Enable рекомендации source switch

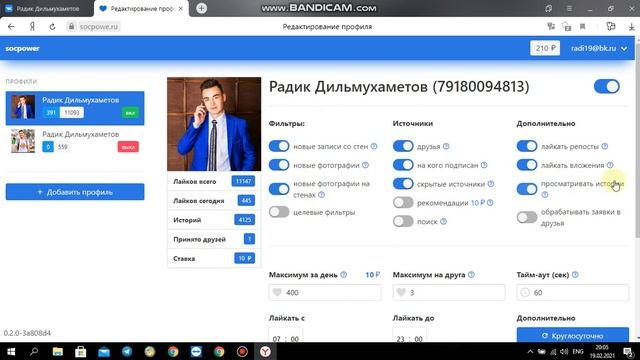(403, 203)
